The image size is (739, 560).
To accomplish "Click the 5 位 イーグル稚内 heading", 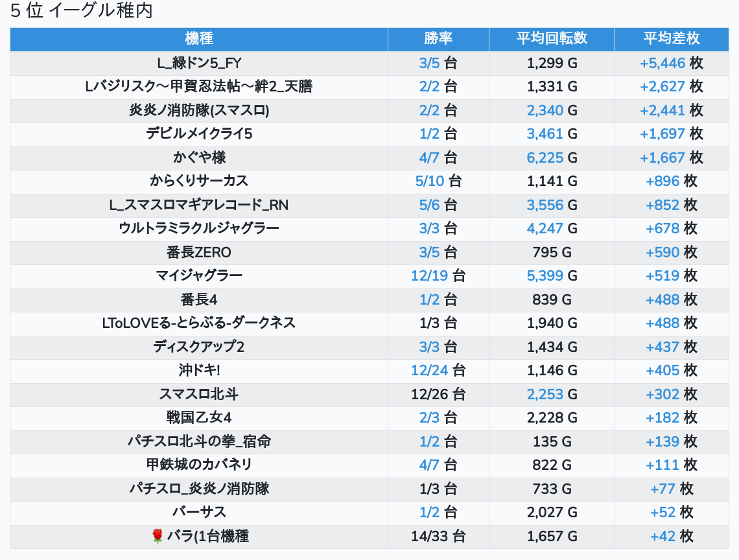I will point(82,10).
